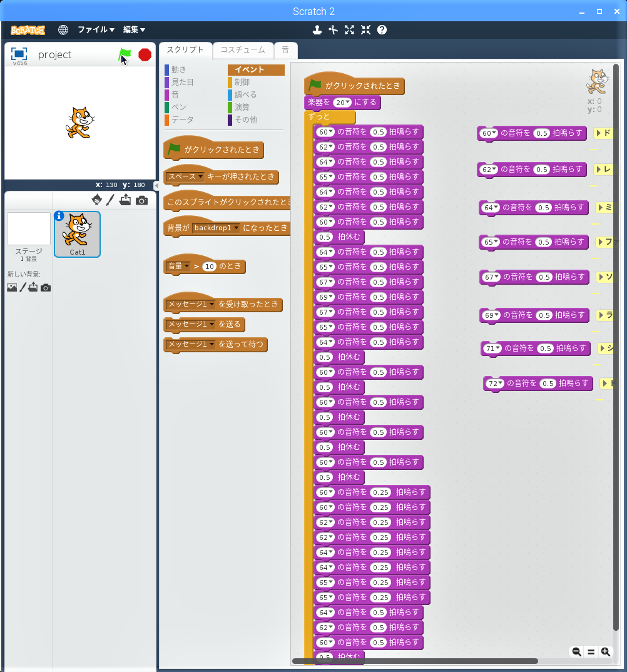Zoom out the script area
The image size is (627, 672).
576,652
